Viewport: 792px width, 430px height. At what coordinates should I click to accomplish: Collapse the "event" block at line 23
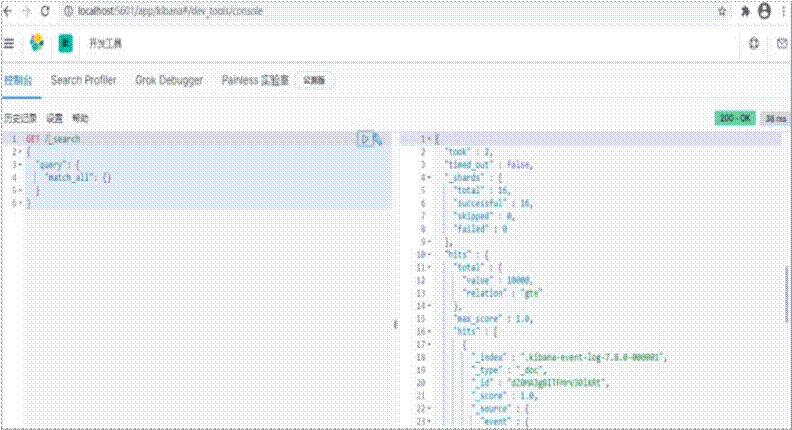pos(430,421)
